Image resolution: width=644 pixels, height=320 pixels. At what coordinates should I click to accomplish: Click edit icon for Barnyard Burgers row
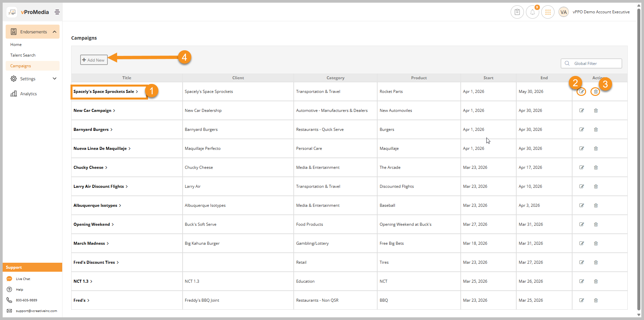[581, 130]
